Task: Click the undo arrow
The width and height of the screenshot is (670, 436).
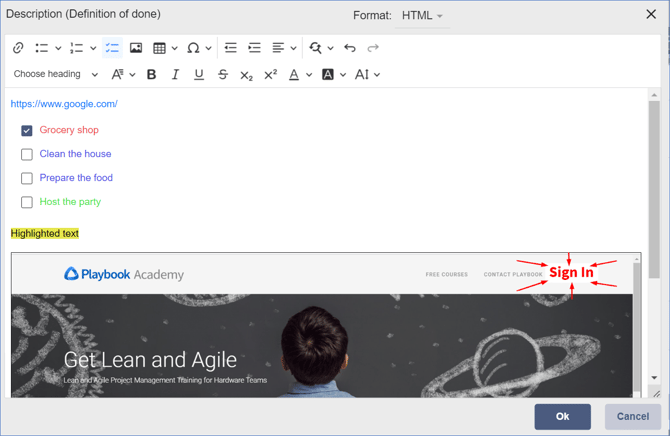Action: [350, 48]
